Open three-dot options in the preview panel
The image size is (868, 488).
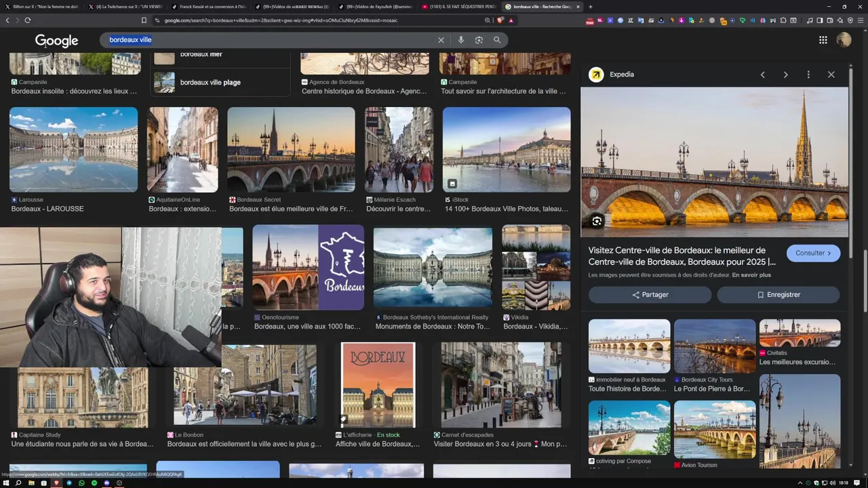click(808, 75)
